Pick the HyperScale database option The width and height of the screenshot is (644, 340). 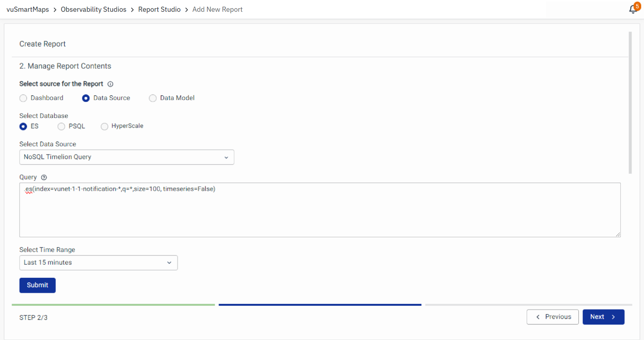pyautogui.click(x=104, y=126)
